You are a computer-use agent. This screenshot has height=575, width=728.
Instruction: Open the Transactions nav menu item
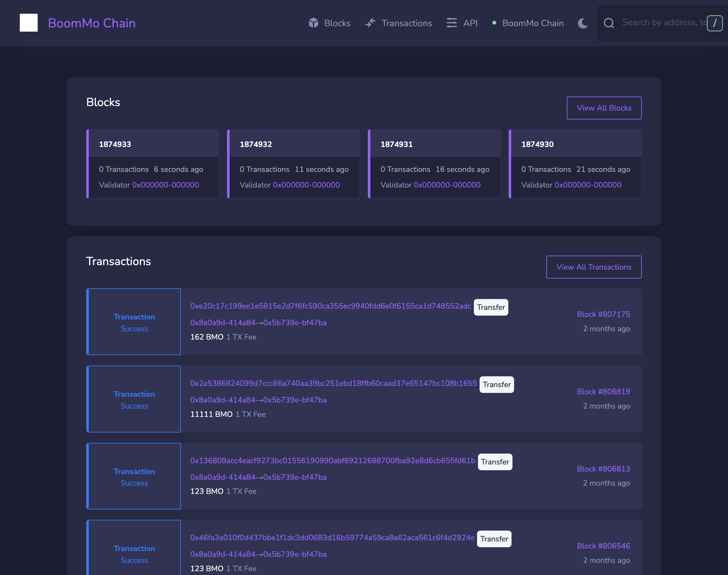(406, 23)
